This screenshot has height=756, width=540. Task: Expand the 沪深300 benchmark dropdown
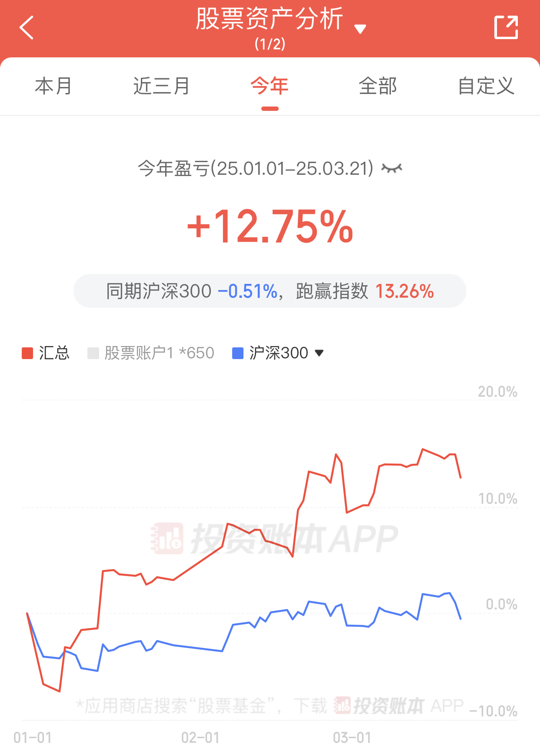click(x=319, y=353)
